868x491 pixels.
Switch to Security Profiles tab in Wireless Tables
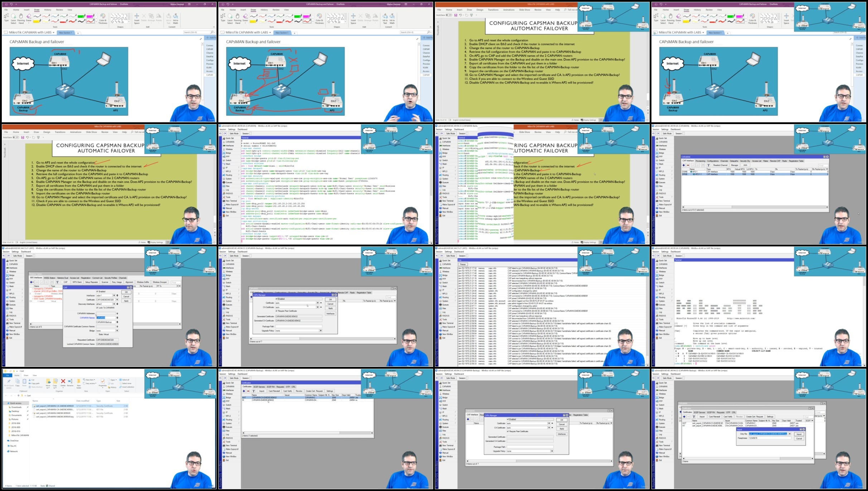(x=111, y=278)
